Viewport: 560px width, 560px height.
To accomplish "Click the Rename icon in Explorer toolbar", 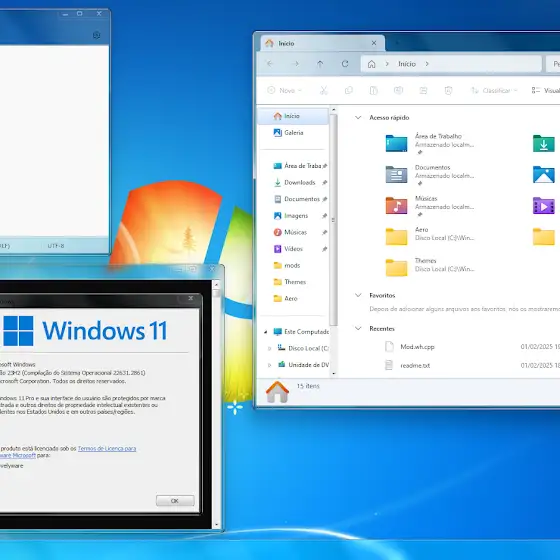I will pyautogui.click(x=399, y=90).
